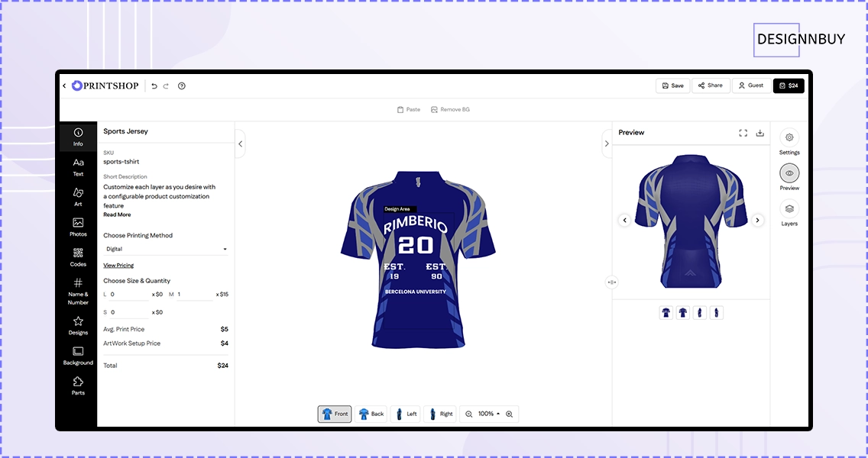Click the L size quantity field
This screenshot has width=868, height=458.
(x=130, y=295)
